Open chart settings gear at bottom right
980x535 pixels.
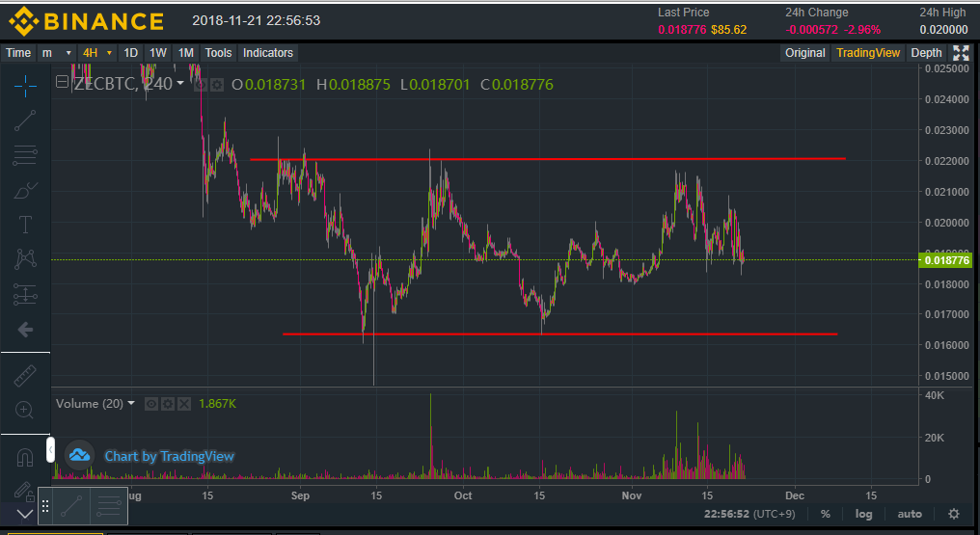(x=953, y=514)
